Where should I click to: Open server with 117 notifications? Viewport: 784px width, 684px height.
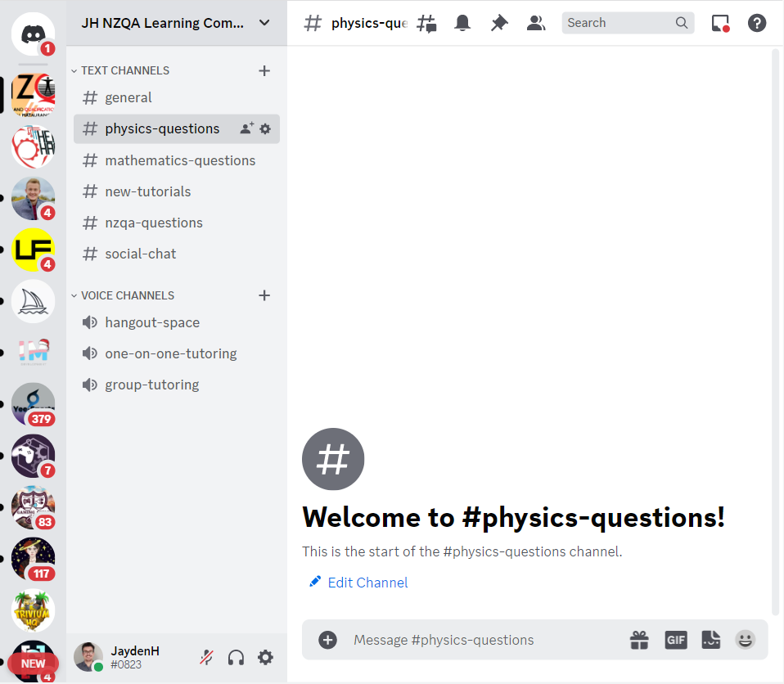click(33, 559)
